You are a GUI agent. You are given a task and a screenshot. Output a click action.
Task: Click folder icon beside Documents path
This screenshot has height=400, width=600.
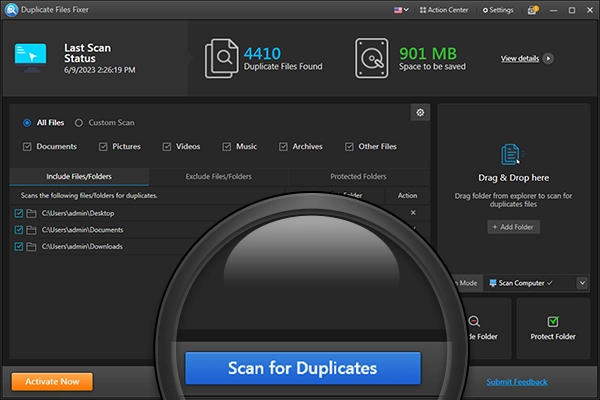31,230
